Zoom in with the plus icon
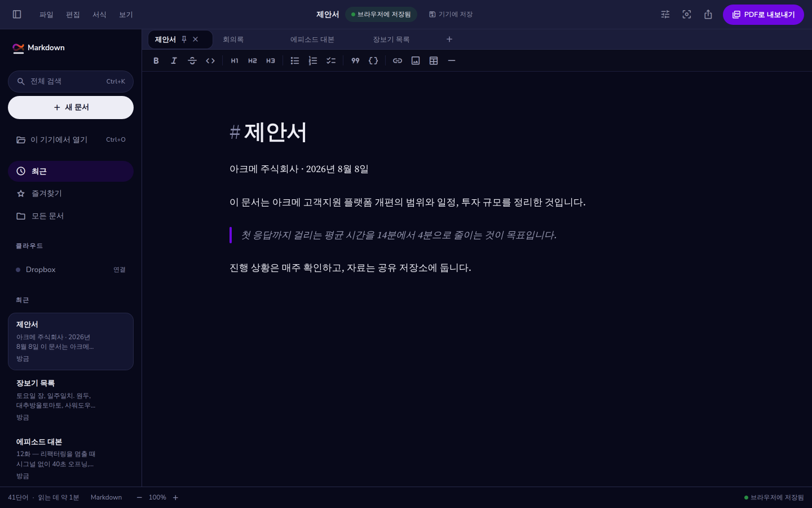 tap(175, 497)
